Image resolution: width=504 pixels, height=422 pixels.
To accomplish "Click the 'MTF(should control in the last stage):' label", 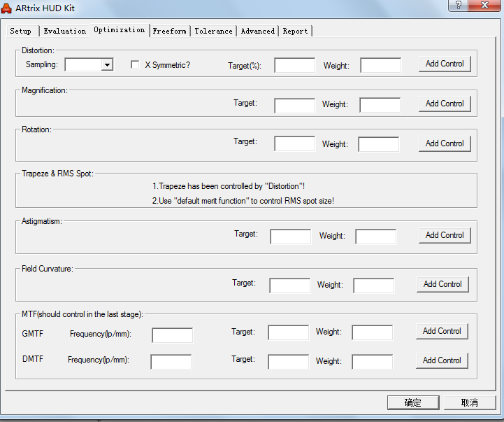I will click(82, 314).
